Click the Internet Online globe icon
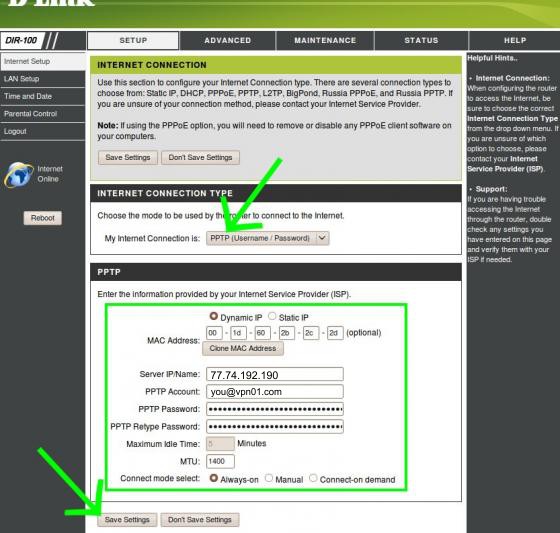560x533 pixels. (x=19, y=175)
